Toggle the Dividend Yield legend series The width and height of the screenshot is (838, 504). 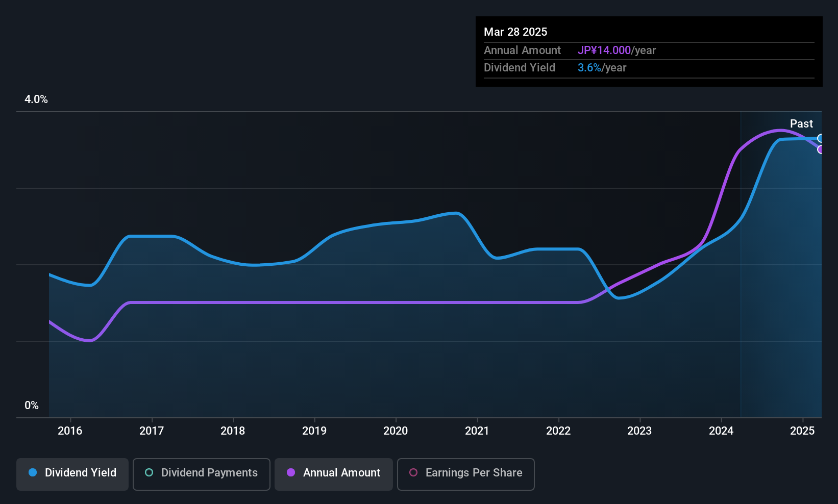point(72,473)
